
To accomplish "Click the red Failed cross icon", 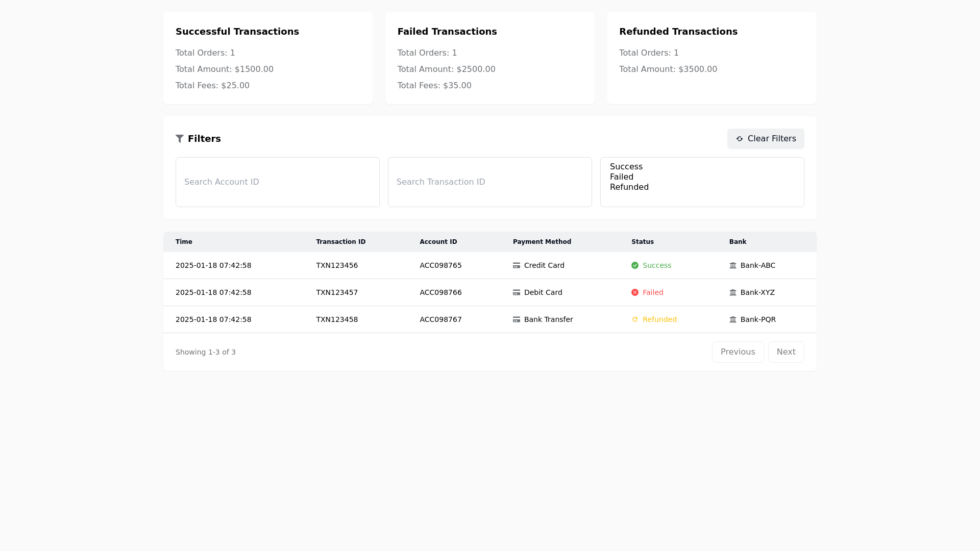I will click(635, 292).
